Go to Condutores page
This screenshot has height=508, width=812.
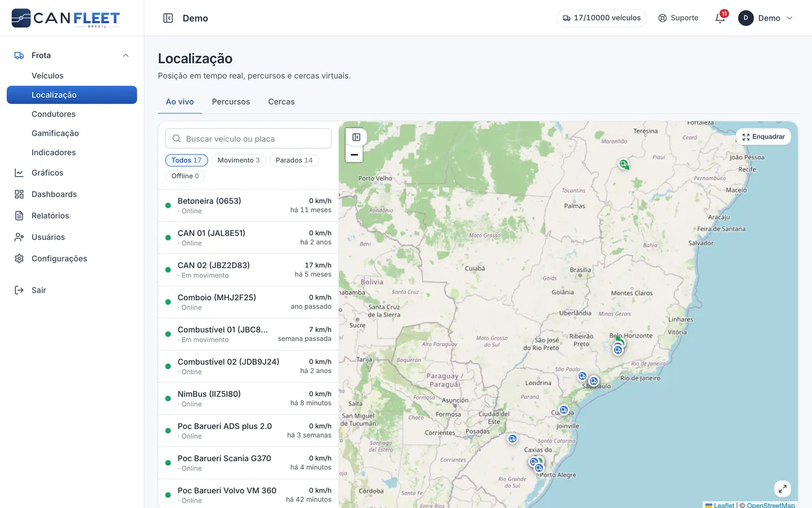(72, 114)
